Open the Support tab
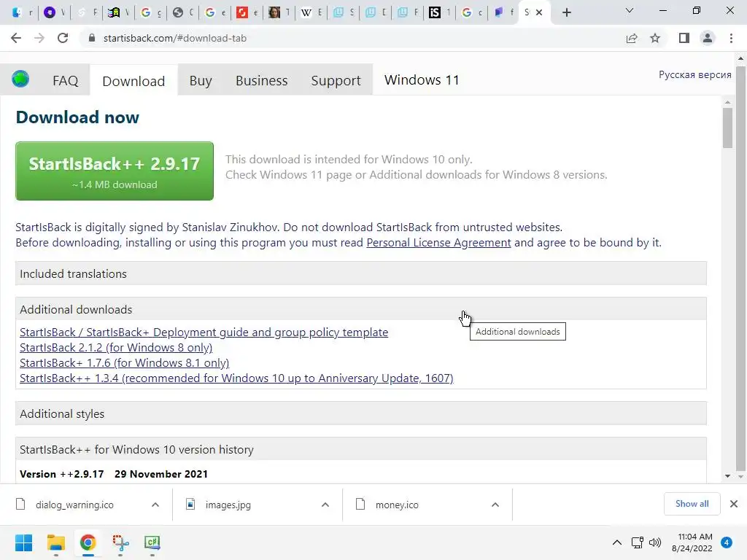Image resolution: width=747 pixels, height=560 pixels. pos(336,80)
